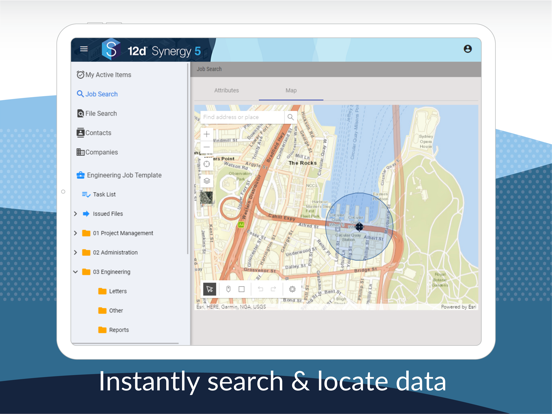552x414 pixels.
Task: Click the Letters folder icon
Action: tap(102, 291)
